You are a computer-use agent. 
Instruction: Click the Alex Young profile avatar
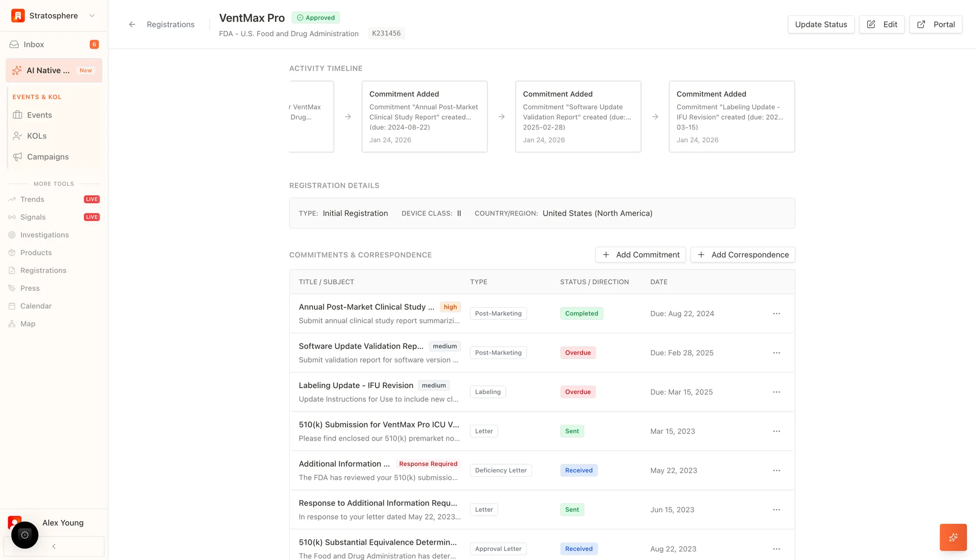(x=14, y=522)
